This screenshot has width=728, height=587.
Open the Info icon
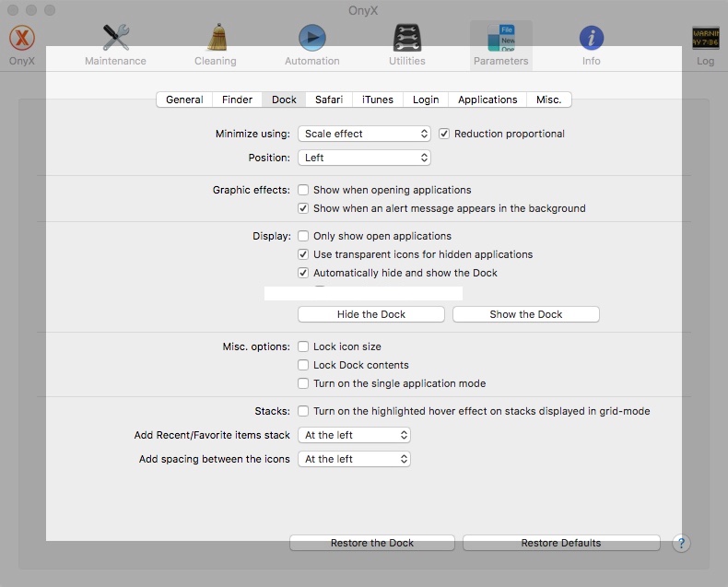click(592, 38)
